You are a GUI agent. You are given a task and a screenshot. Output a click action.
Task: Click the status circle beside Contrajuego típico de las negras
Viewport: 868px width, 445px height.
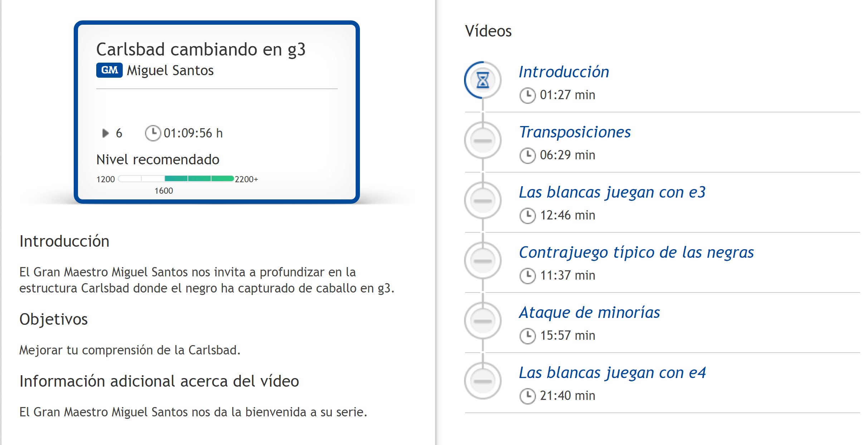coord(483,261)
